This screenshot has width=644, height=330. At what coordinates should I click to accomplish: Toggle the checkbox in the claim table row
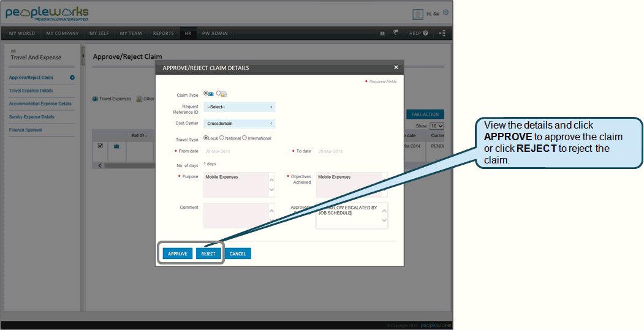tap(100, 146)
